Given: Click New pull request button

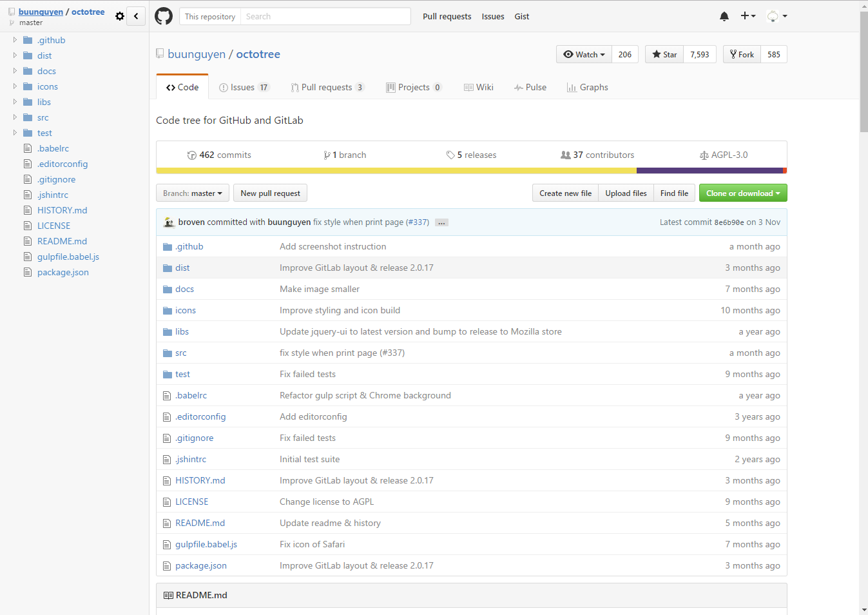Looking at the screenshot, I should pos(271,193).
